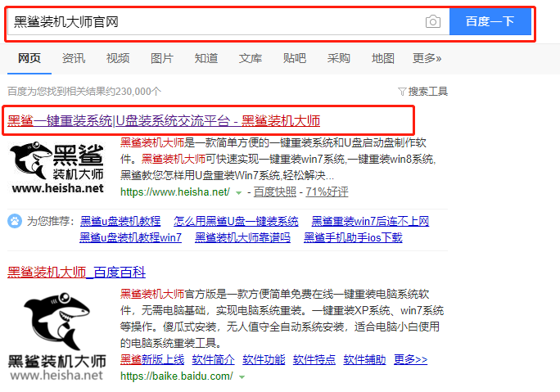Open suggestion 黑鲨装机大师靠谱吗
The width and height of the screenshot is (560, 392).
(242, 238)
